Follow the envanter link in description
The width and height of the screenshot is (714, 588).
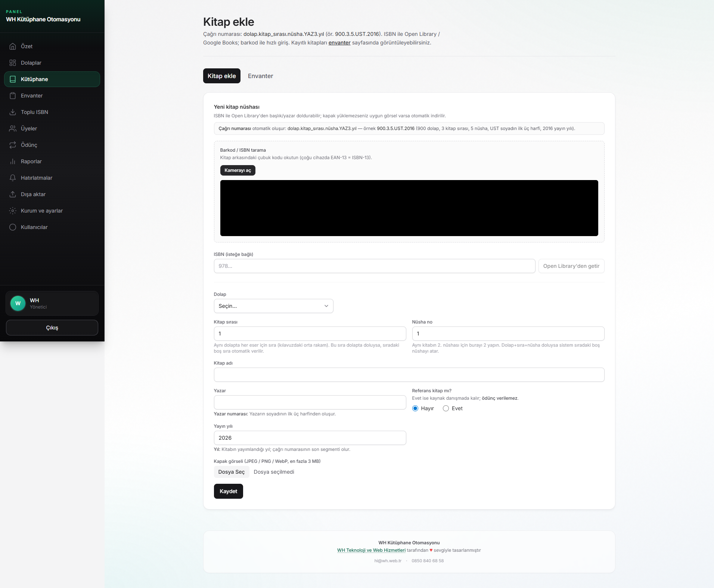tap(339, 43)
